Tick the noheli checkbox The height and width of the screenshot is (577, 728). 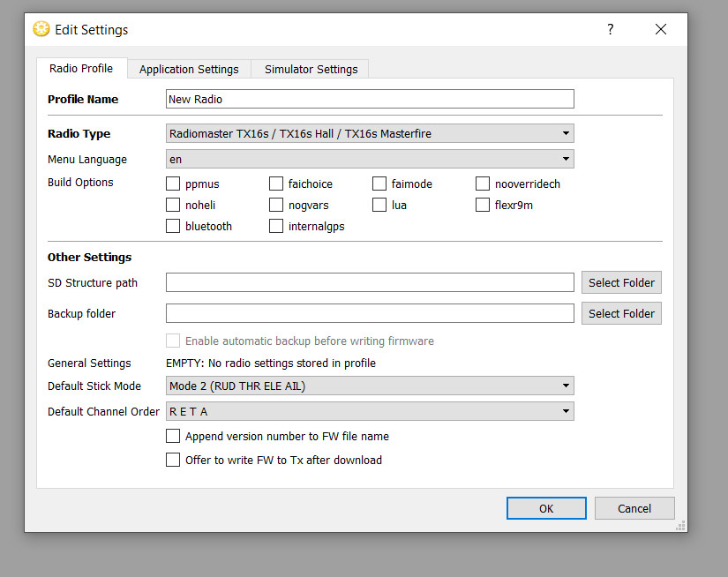(x=173, y=206)
